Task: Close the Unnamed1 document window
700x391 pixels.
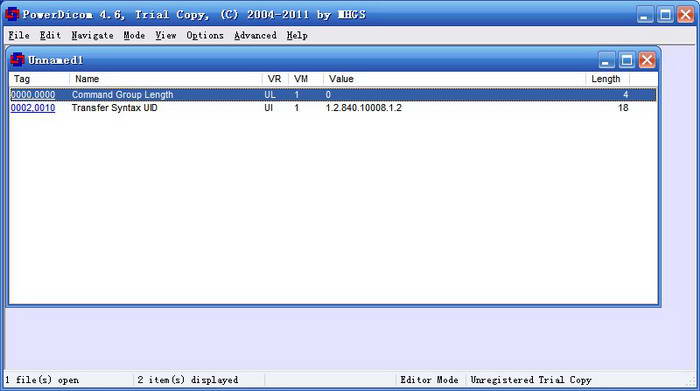Action: pyautogui.click(x=647, y=60)
